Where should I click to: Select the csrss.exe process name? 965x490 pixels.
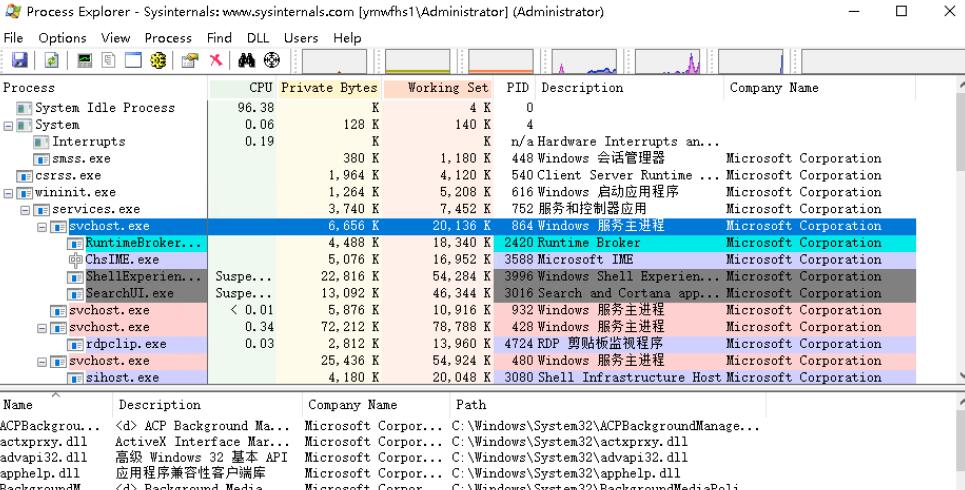pos(68,176)
